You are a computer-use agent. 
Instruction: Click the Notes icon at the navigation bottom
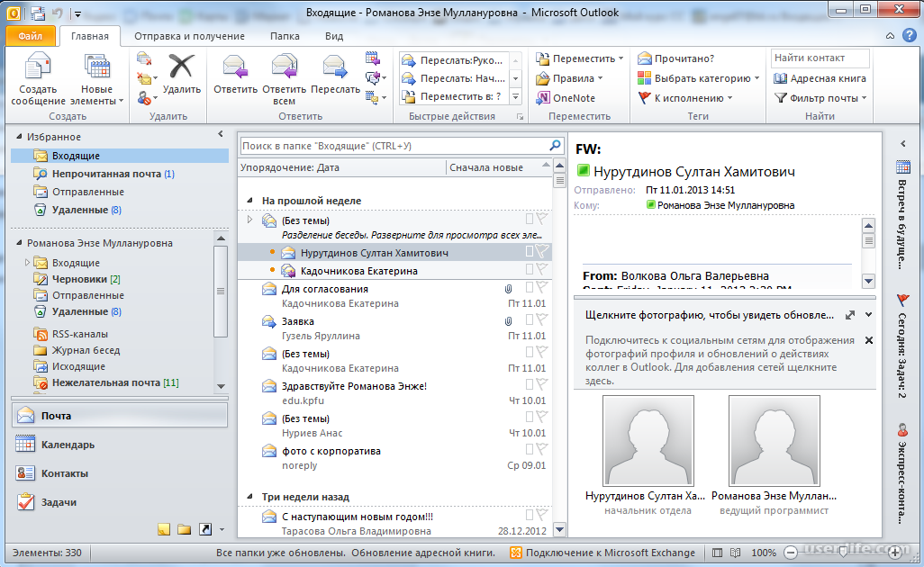[164, 529]
